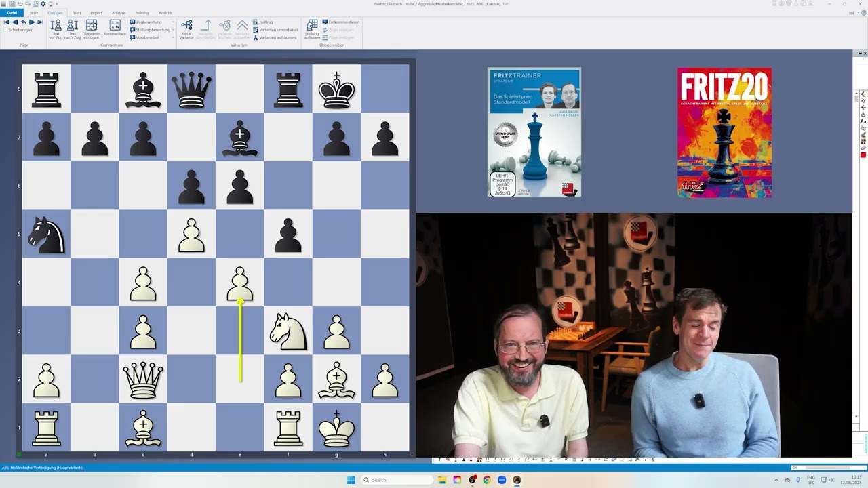Click the light bulb icon in title bar

coord(51,3)
